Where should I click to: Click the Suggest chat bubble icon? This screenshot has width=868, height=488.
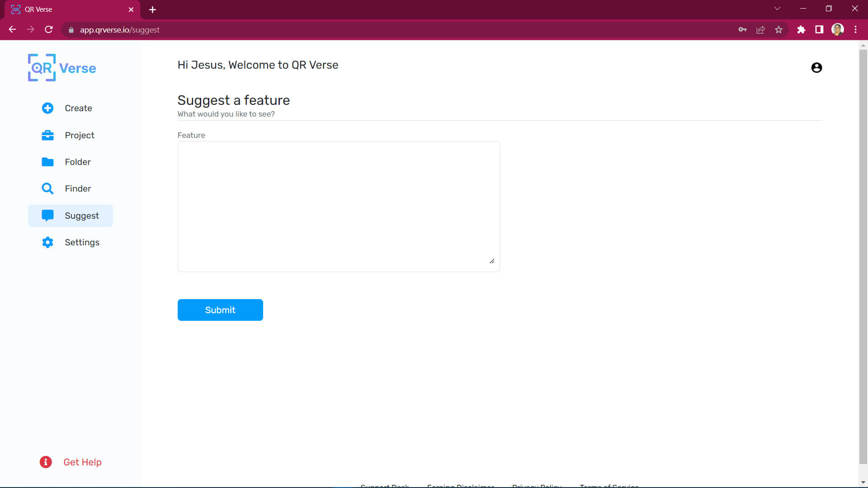(x=47, y=216)
